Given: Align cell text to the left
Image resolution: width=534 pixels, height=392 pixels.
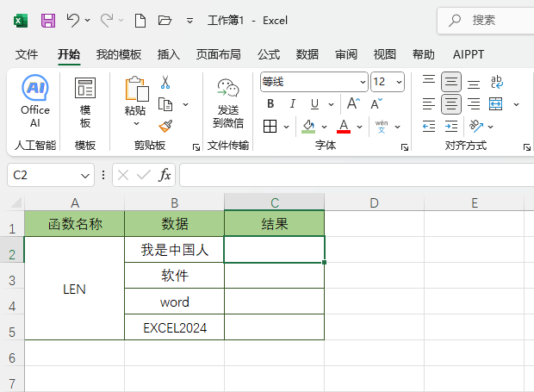Looking at the screenshot, I should coord(429,104).
